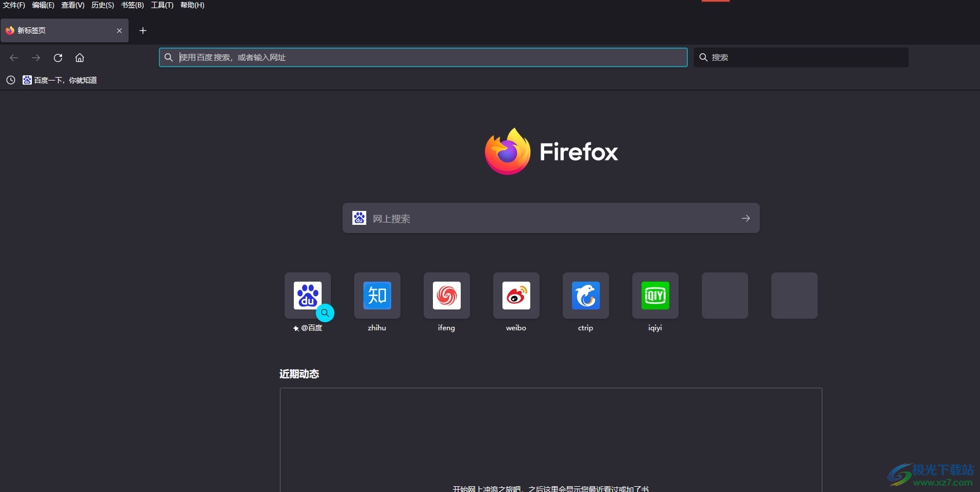Open the 查看(V) menu
Screen dimensions: 980x492
[73, 5]
